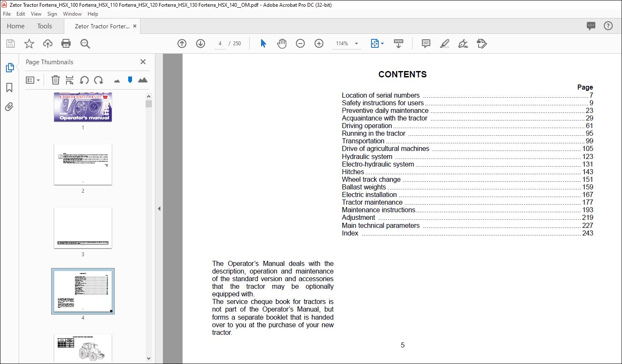Click the Save file icon
The width and height of the screenshot is (622, 364).
(11, 44)
